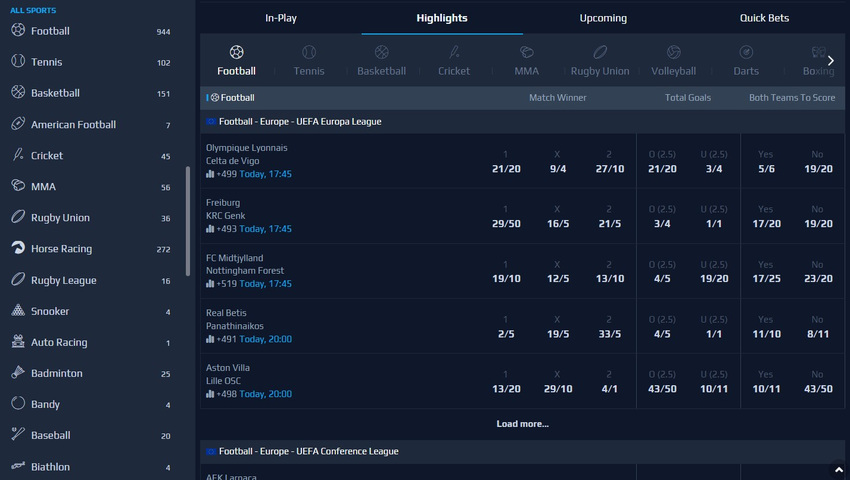Advance the sports carousel with the right arrow
Screen dimensions: 850x480
(830, 61)
